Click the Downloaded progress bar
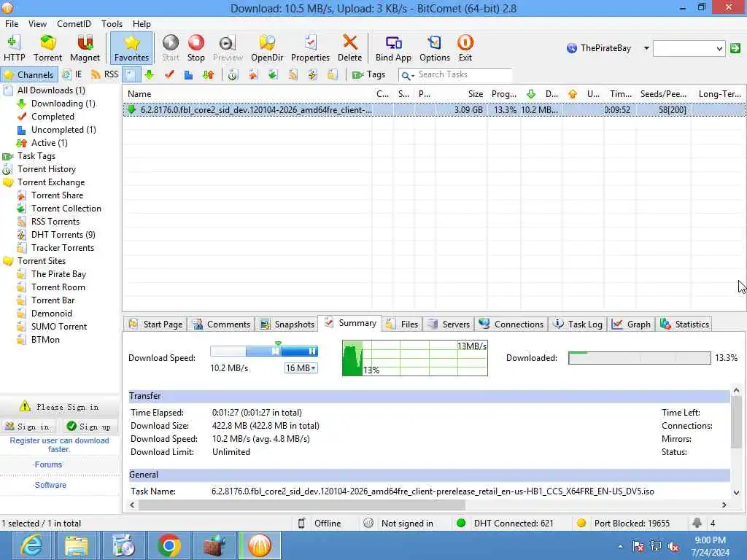 [639, 358]
